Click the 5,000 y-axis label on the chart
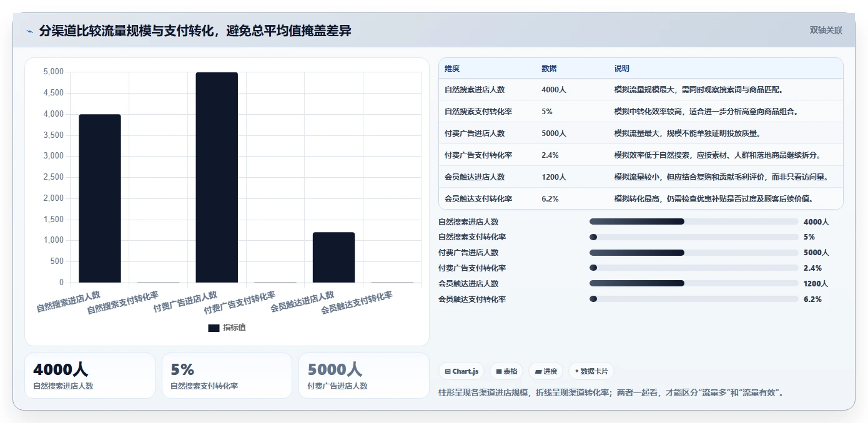This screenshot has height=423, width=868. pos(53,72)
